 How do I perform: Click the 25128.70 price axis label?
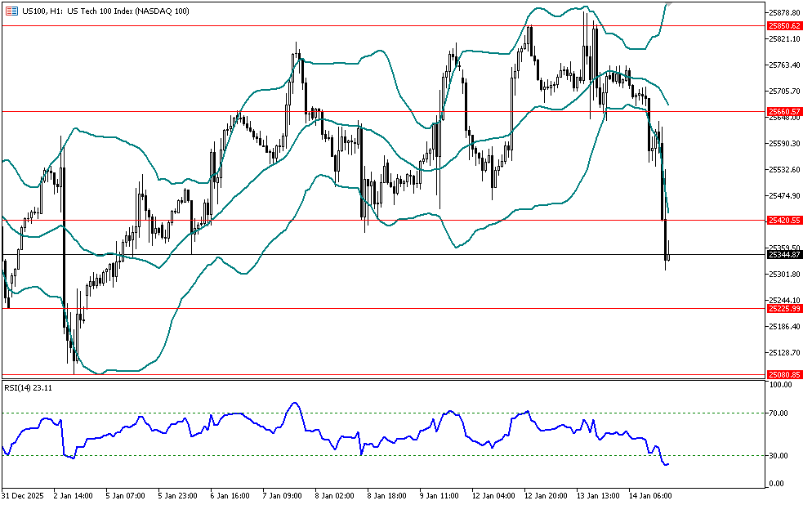click(784, 353)
